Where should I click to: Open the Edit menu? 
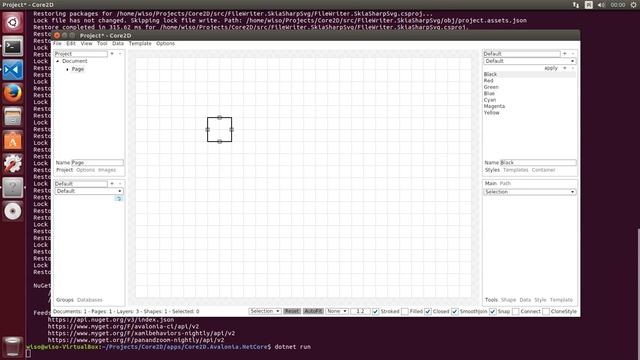pos(71,43)
